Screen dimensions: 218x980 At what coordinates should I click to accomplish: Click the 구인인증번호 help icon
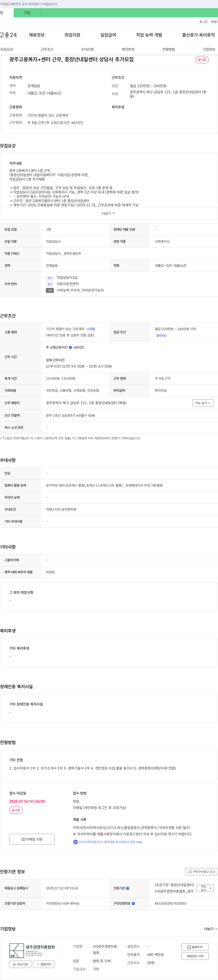133,903
